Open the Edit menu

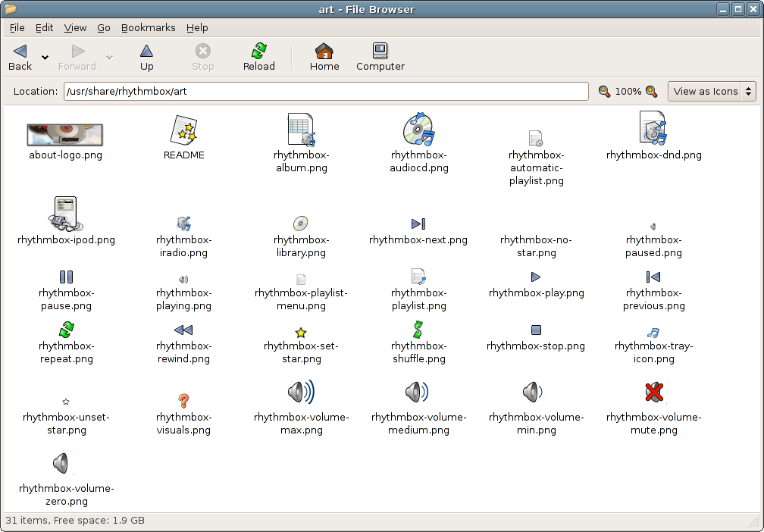point(44,28)
